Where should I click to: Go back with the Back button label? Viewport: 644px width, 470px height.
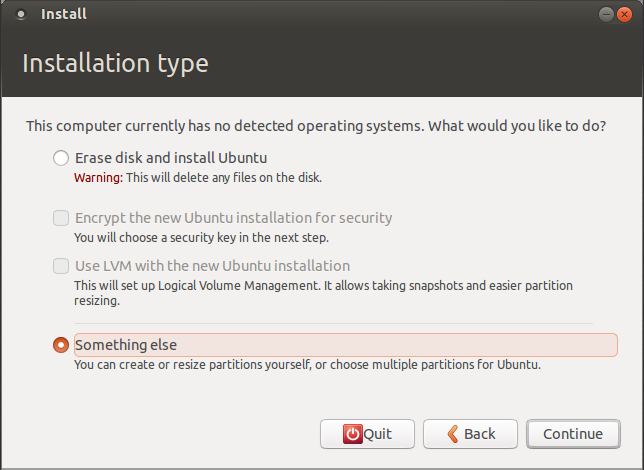(480, 434)
